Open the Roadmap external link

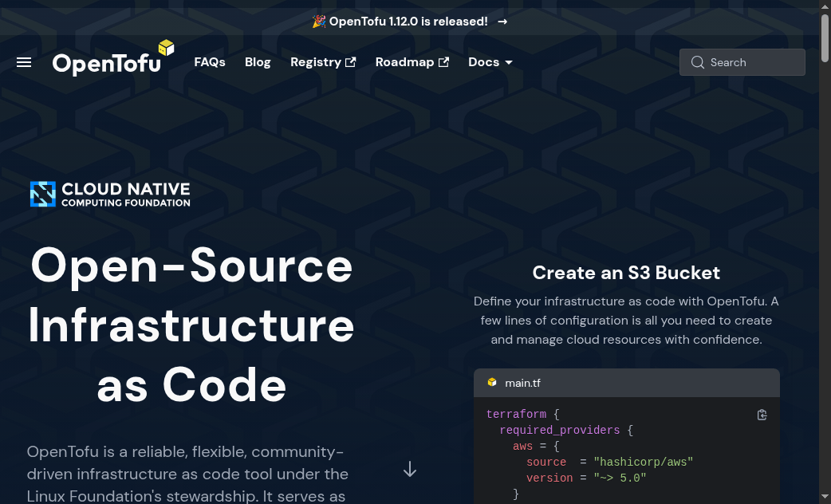(412, 62)
